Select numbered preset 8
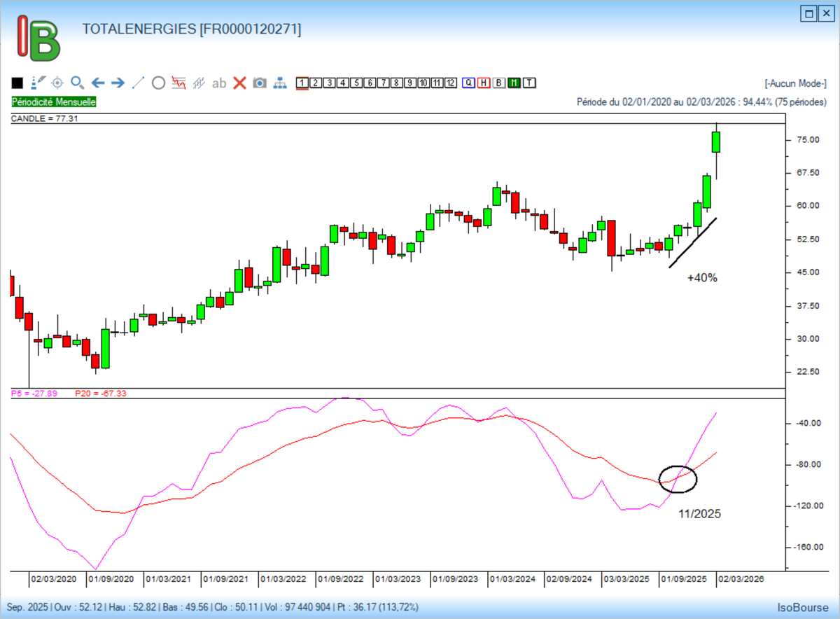 click(x=396, y=83)
